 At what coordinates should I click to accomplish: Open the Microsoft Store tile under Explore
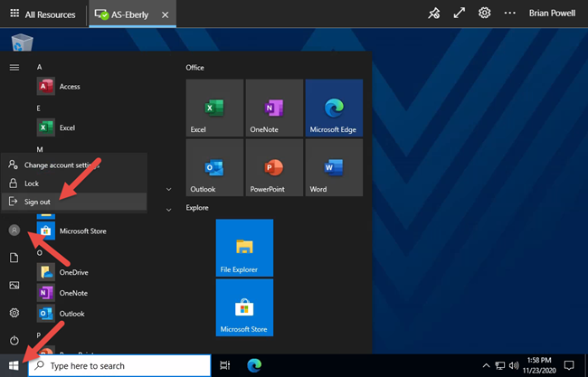coord(244,307)
